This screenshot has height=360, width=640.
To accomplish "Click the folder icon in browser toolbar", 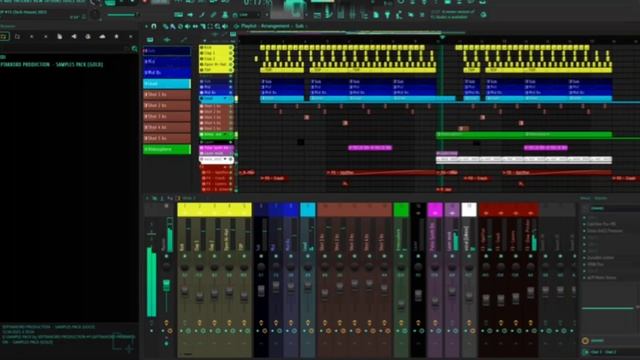I will (17, 36).
